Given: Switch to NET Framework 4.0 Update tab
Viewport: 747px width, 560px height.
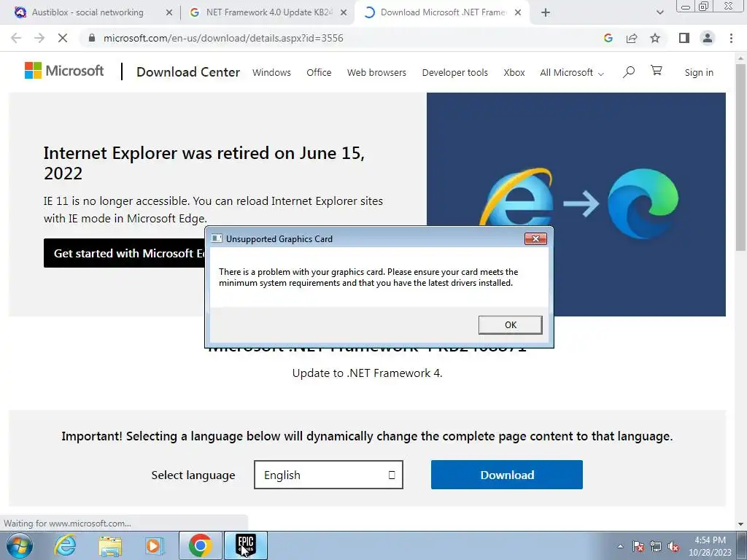Looking at the screenshot, I should 269,12.
